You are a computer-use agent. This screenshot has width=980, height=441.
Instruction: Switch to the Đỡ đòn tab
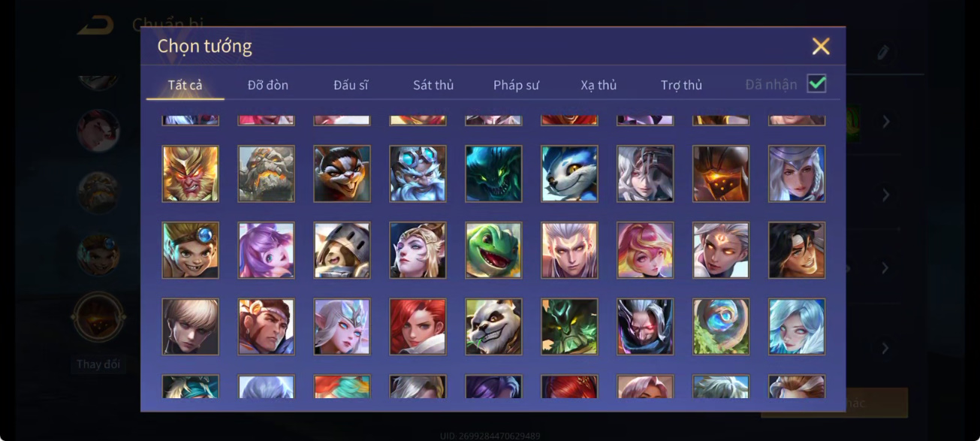268,85
